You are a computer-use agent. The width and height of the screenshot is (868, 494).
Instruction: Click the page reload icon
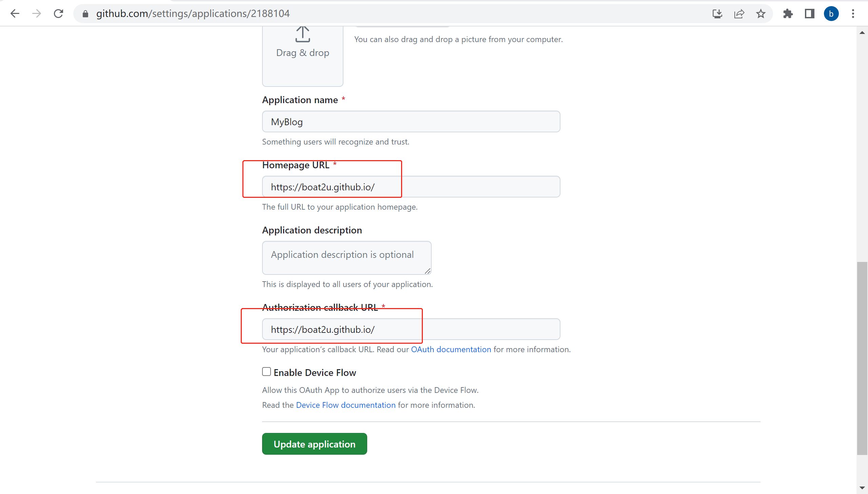click(x=58, y=13)
